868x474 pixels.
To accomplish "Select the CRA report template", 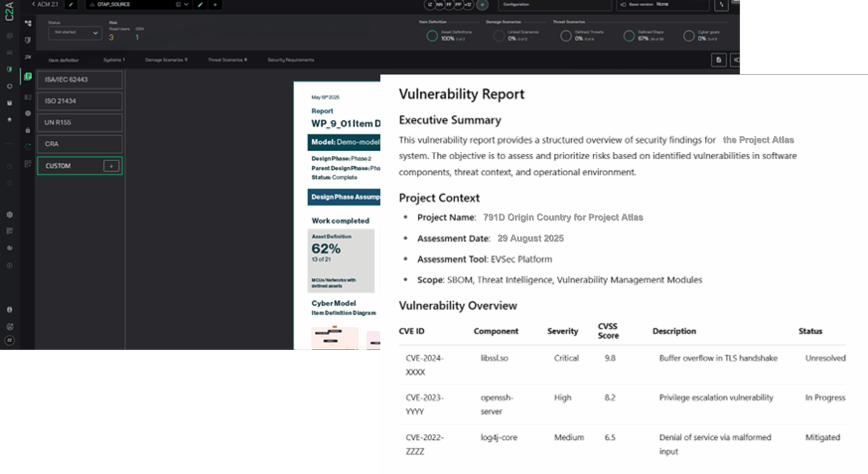I will click(x=80, y=144).
